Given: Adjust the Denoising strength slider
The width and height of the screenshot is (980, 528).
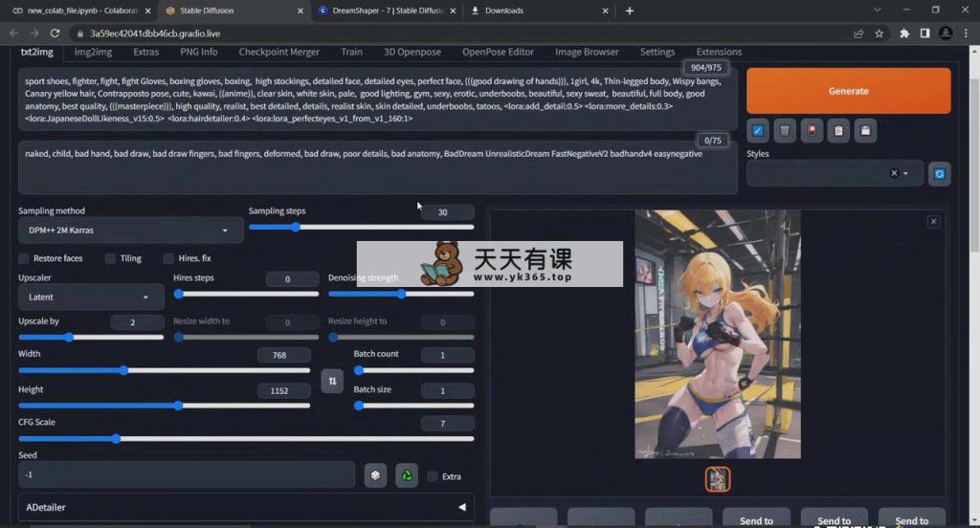Looking at the screenshot, I should point(401,294).
